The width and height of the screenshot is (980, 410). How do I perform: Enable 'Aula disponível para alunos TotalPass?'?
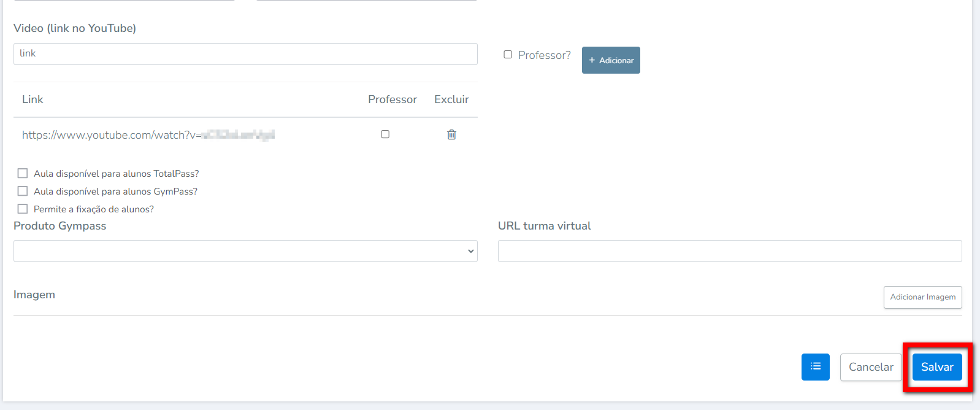pyautogui.click(x=23, y=174)
